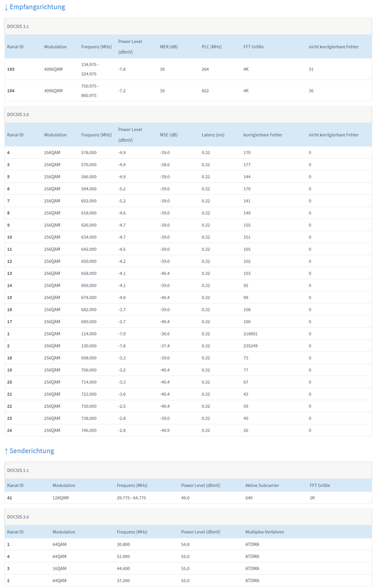
Task: Click PLC value 264
Action: click(205, 69)
